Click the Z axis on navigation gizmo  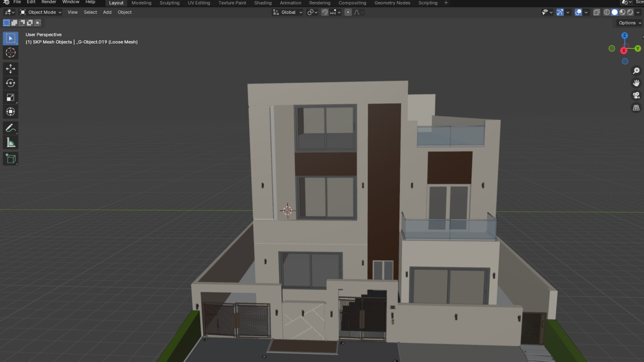pos(625,36)
